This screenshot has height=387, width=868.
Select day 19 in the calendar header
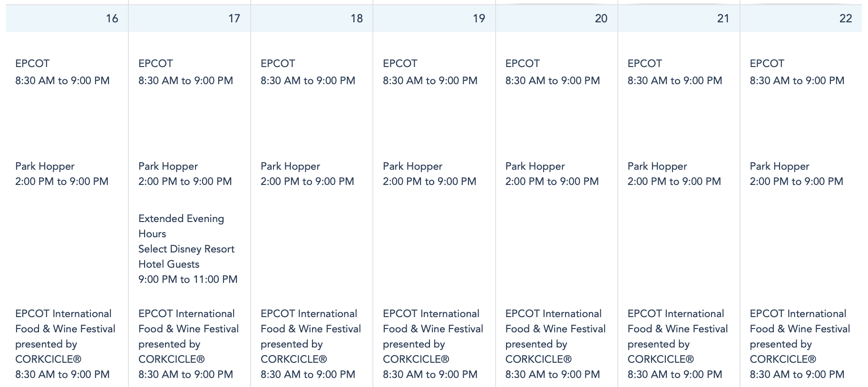pos(478,19)
